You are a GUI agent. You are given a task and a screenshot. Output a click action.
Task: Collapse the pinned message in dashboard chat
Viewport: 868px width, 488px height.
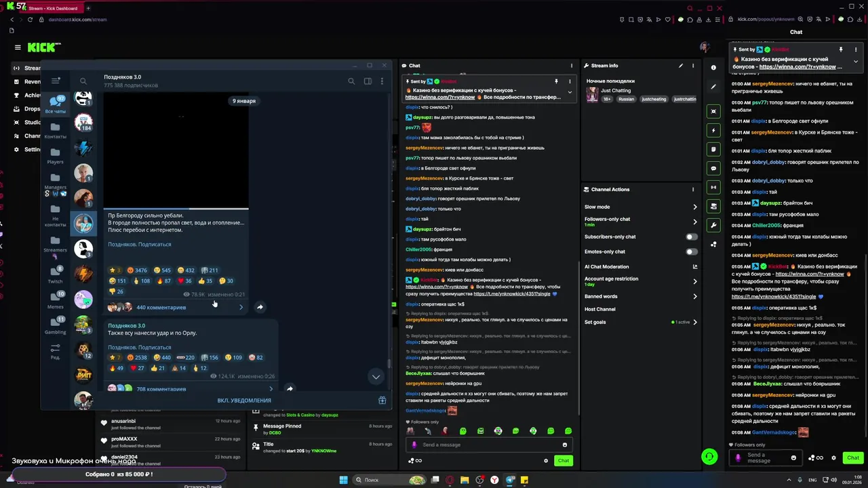tap(570, 91)
